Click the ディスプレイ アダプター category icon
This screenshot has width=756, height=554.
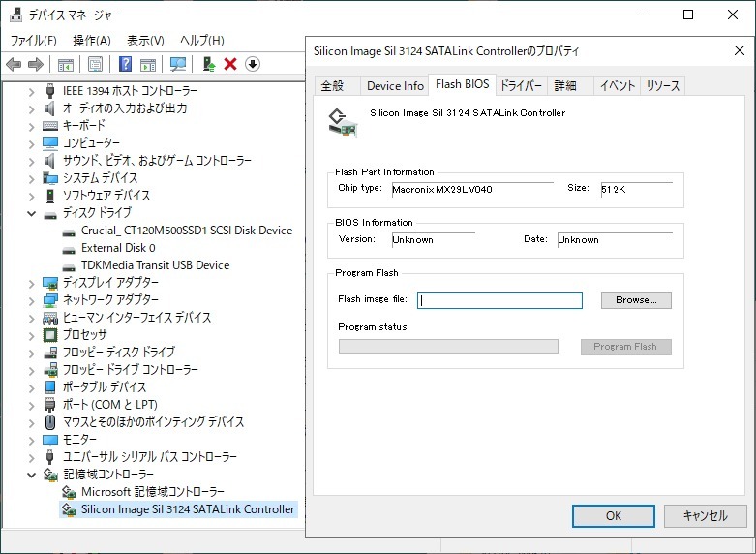tap(50, 283)
